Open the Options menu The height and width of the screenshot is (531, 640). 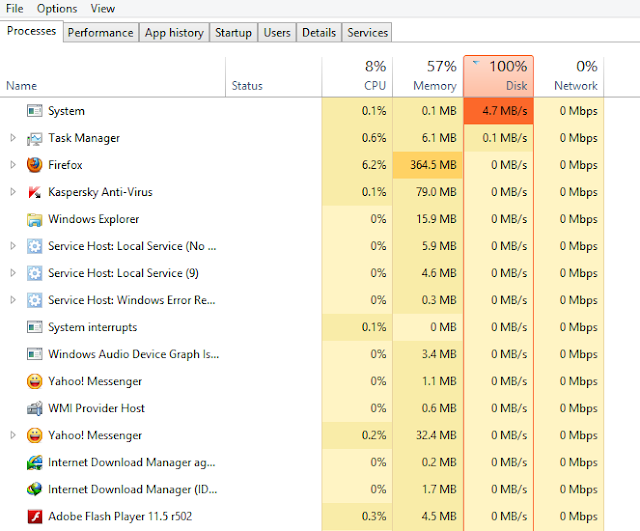[x=57, y=9]
